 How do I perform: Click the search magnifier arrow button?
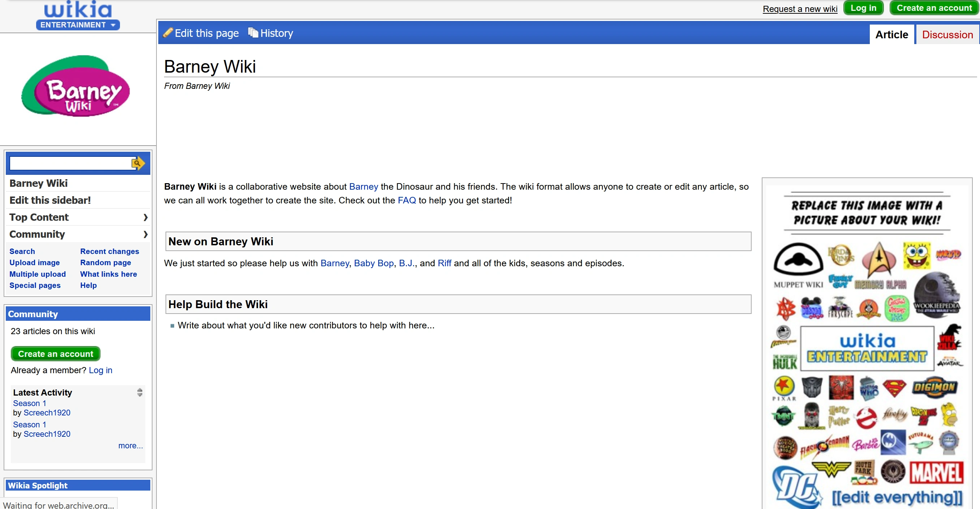coord(138,163)
